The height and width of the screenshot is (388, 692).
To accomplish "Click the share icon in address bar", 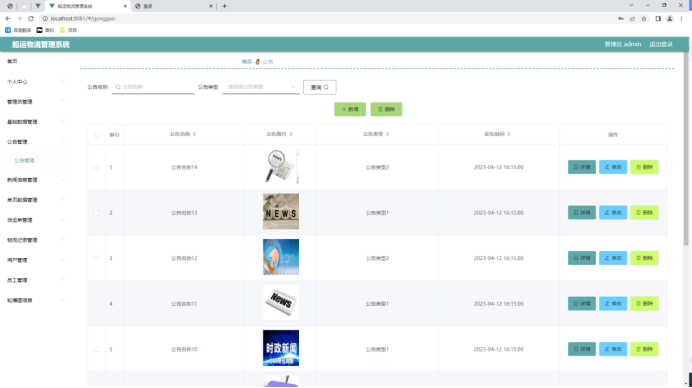I will [x=632, y=19].
